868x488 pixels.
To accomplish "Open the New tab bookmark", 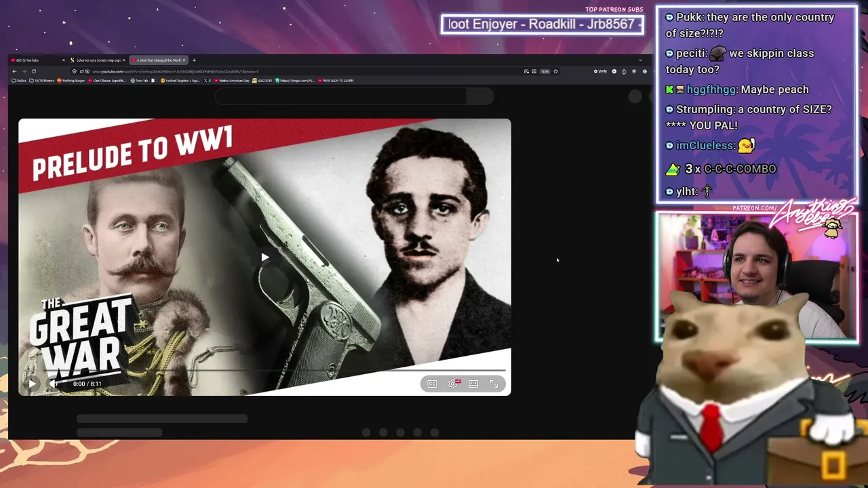I will (140, 81).
